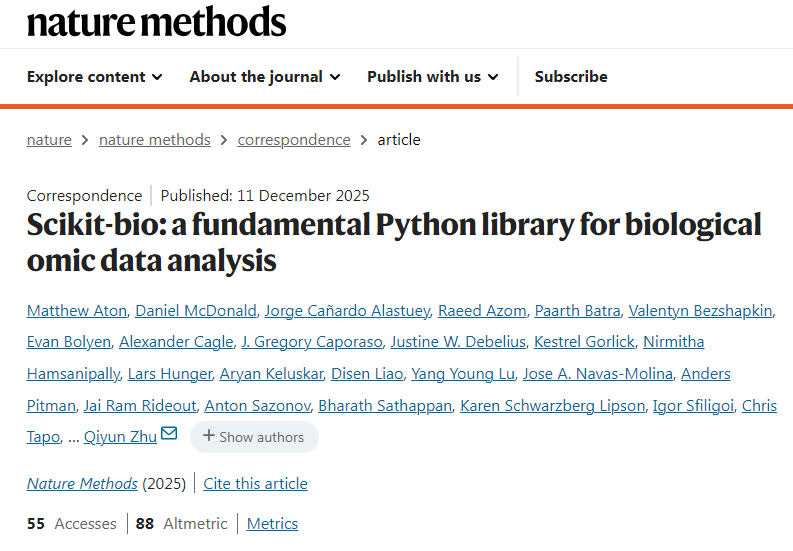Click the envelope icon next to Qiyun Zhu
Image resolution: width=793 pixels, height=551 pixels.
click(169, 434)
